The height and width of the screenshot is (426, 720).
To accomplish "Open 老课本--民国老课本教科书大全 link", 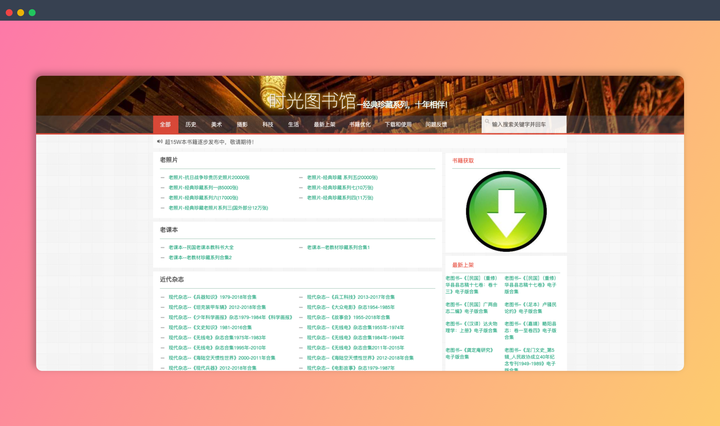I will 201,248.
